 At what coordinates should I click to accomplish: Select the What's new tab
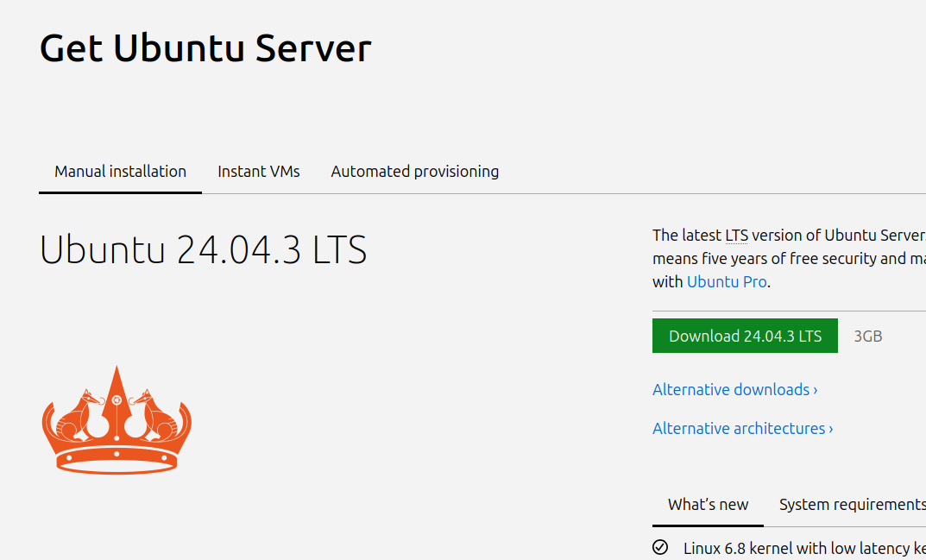coord(708,505)
